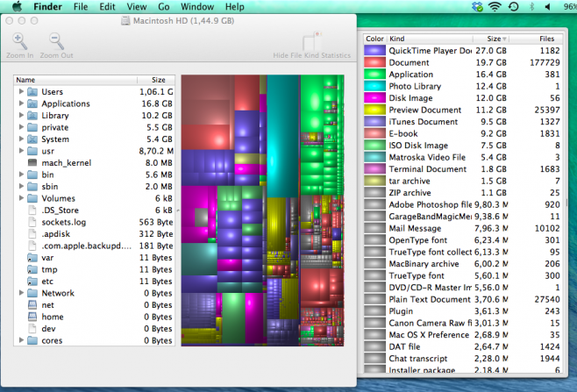Expand the Volumes folder
The height and width of the screenshot is (392, 577).
click(21, 198)
